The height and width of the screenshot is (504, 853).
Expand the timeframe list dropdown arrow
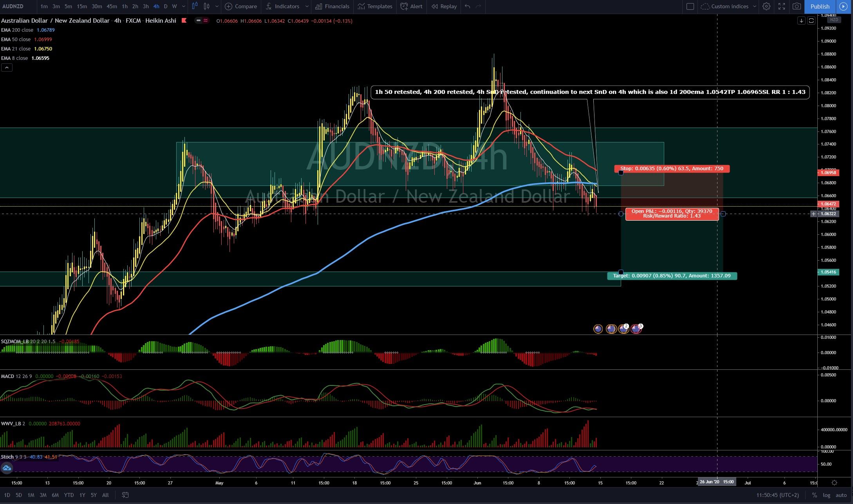183,6
